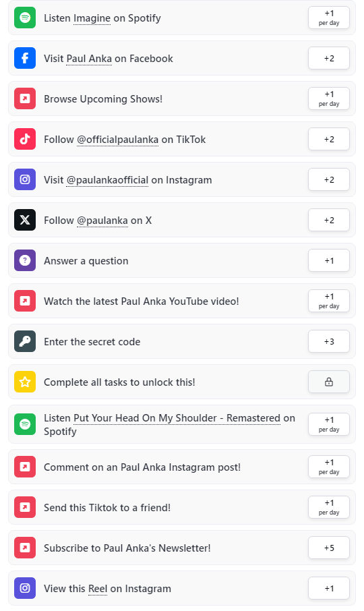Click the padlock button on the locked task
Viewport: 364px width, 611px height.
[x=329, y=382]
